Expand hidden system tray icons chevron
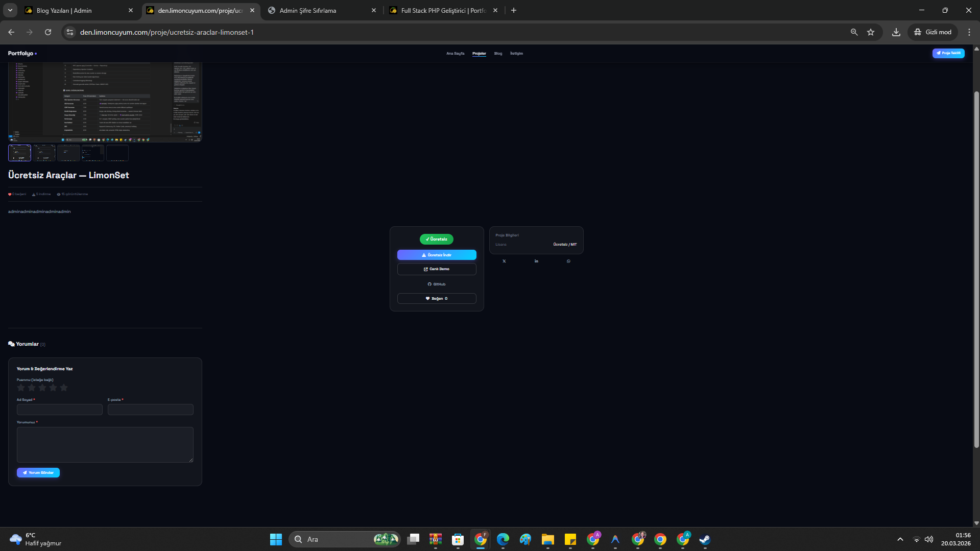 [x=900, y=539]
